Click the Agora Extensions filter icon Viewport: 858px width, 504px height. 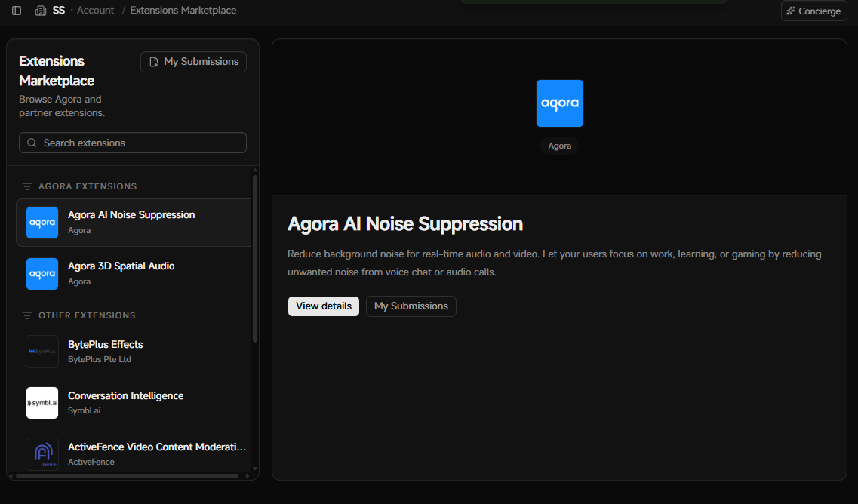(x=27, y=186)
